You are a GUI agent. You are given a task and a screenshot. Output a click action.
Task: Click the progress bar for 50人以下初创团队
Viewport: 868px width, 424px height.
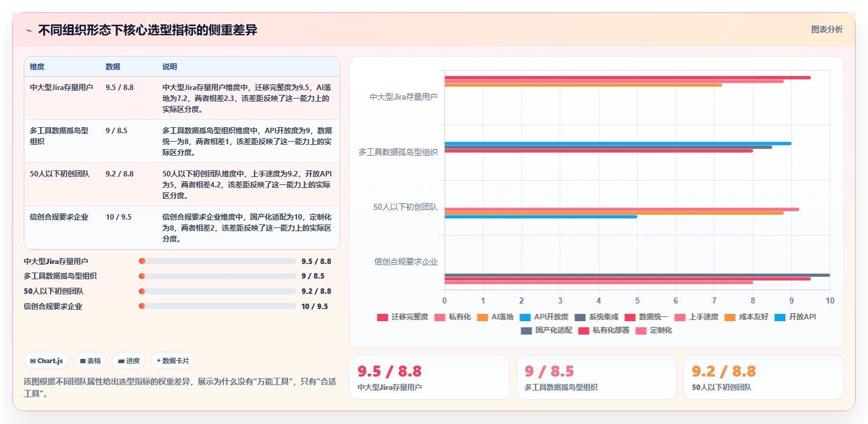pyautogui.click(x=217, y=291)
